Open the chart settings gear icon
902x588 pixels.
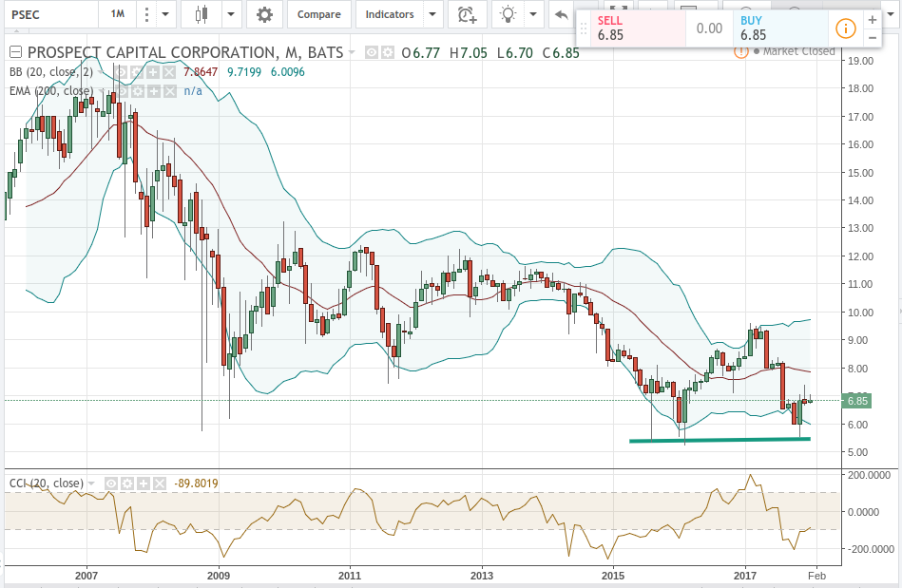click(264, 14)
